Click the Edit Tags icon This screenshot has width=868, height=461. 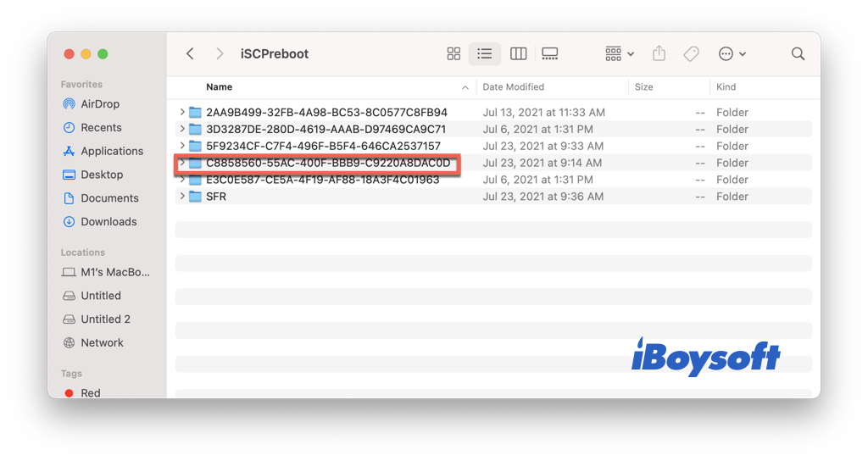692,53
